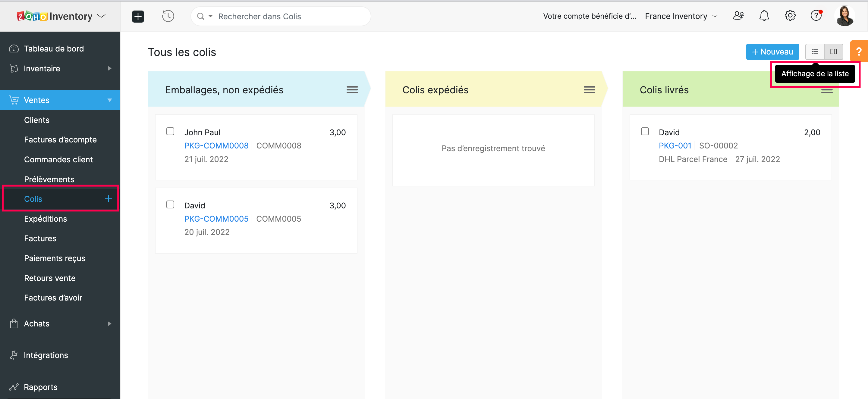Click date 20 juil. 2022

[206, 232]
